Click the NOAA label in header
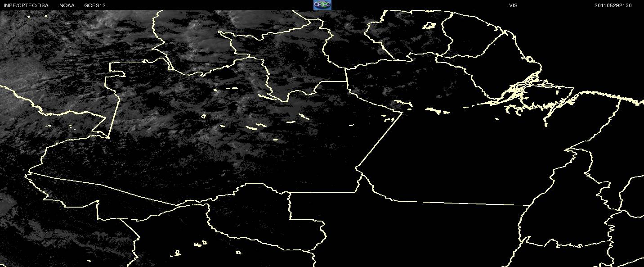Viewport: 644px width, 267px height. (x=67, y=5)
